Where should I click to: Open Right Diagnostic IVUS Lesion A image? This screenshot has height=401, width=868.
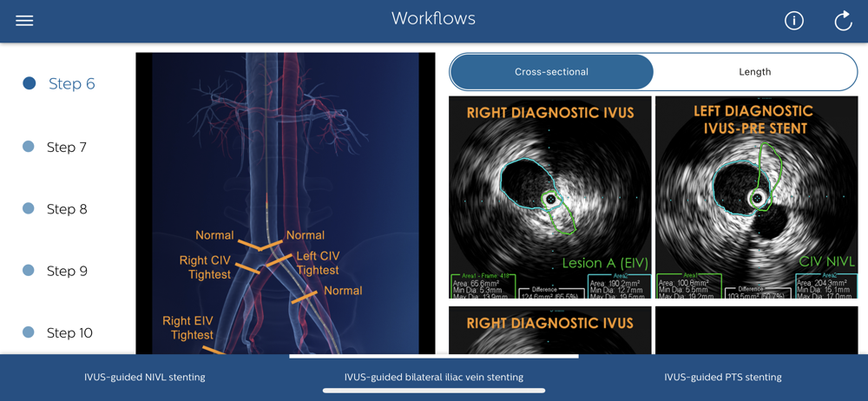[549, 197]
